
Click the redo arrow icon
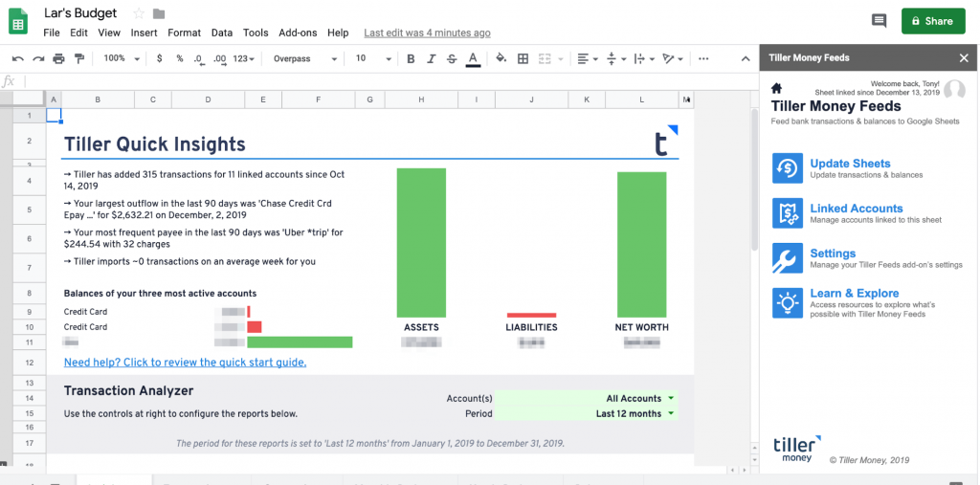pyautogui.click(x=38, y=58)
